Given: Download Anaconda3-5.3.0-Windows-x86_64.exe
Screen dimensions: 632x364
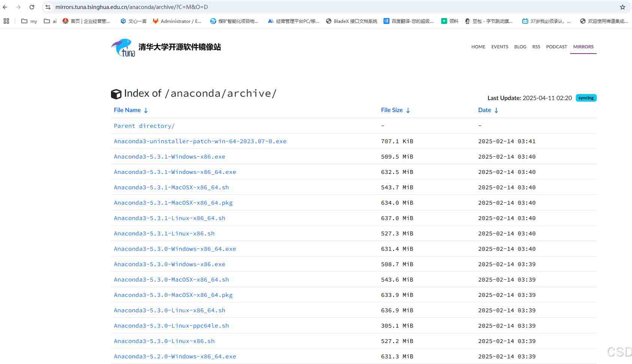Looking at the screenshot, I should click(x=175, y=249).
